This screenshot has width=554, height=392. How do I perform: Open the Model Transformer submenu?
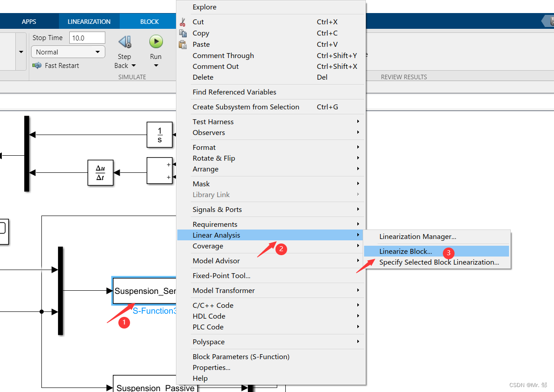(x=271, y=290)
